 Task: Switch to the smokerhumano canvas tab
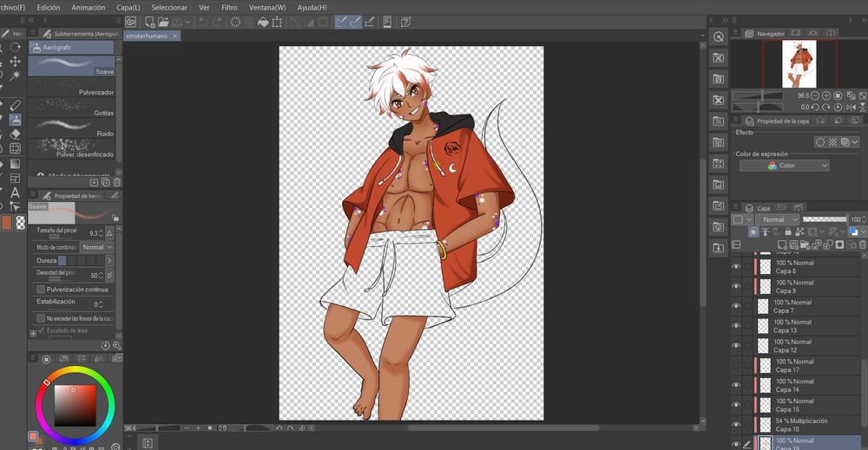(x=147, y=36)
